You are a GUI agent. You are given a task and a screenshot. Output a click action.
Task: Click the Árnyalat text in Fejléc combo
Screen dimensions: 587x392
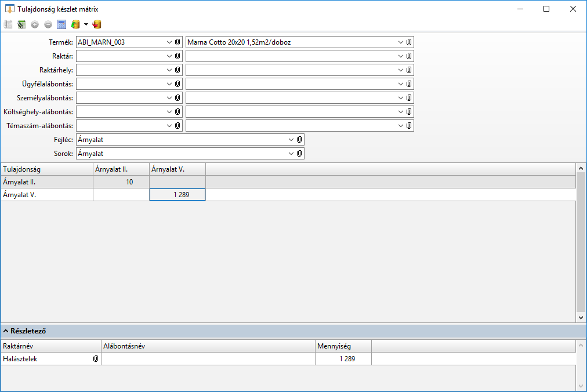point(90,140)
